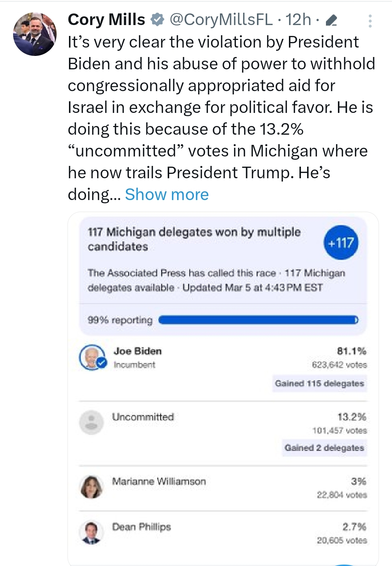The height and width of the screenshot is (566, 392).
Task: Open the @CoryMillsFL handle link
Action: click(221, 20)
